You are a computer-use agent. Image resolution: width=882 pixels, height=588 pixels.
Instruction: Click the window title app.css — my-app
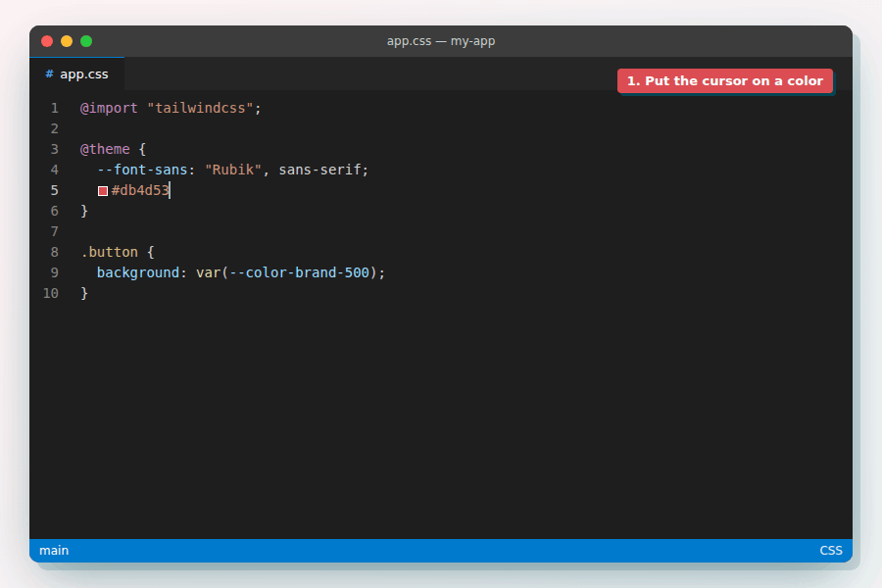441,41
